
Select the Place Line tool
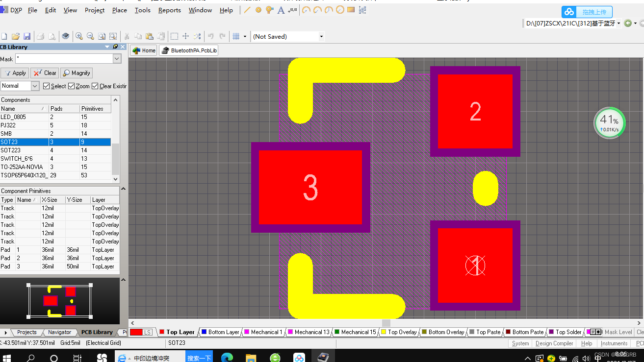click(x=247, y=10)
